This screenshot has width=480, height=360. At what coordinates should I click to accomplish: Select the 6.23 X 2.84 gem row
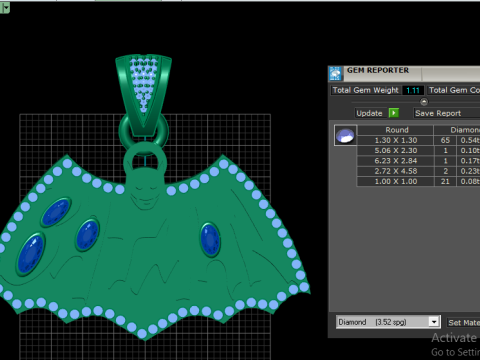pos(418,161)
